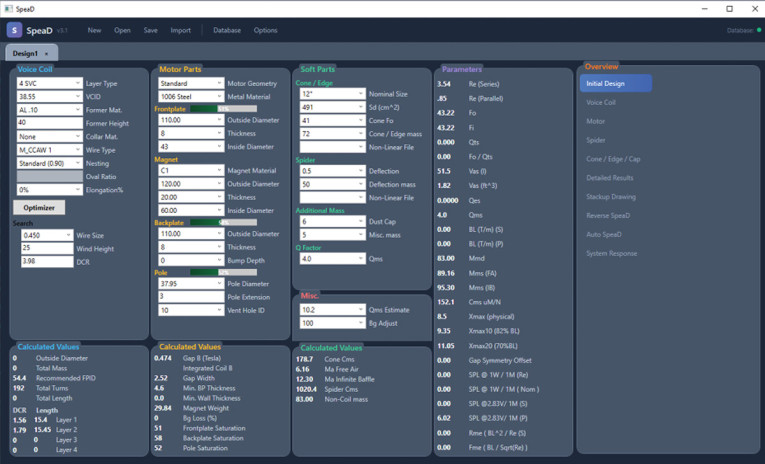Open the Metal Material dropdown
Image resolution: width=765 pixels, height=464 pixels.
191,97
